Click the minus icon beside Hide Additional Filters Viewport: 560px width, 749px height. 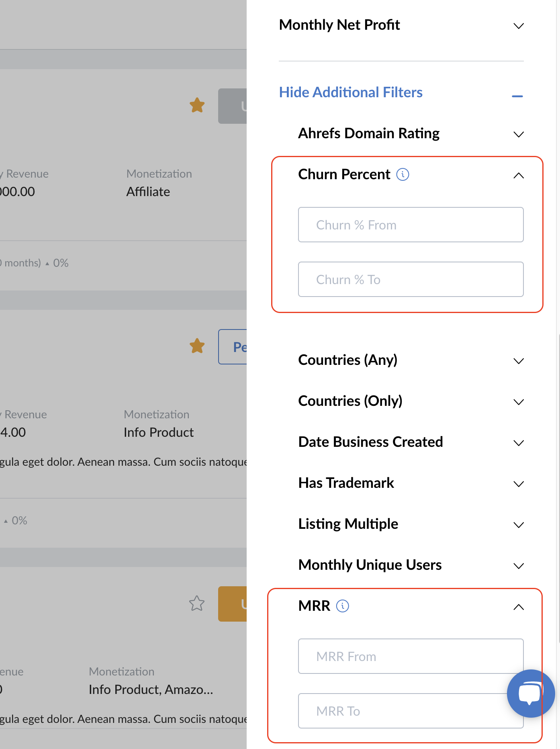(x=517, y=96)
